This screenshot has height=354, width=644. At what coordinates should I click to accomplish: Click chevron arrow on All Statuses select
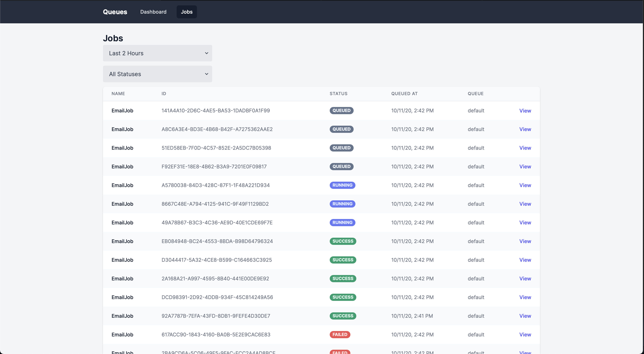pos(206,74)
